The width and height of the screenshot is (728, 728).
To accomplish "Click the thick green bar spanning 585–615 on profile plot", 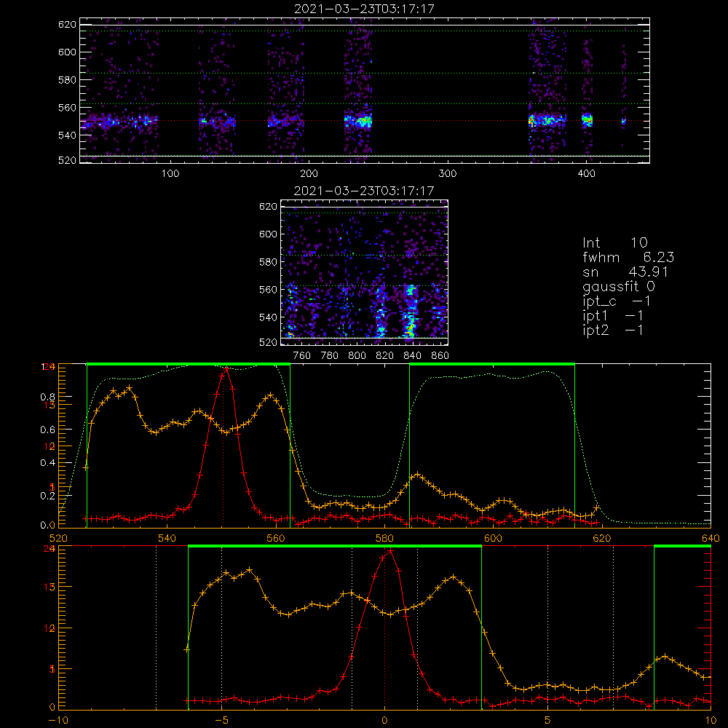I will [x=492, y=365].
